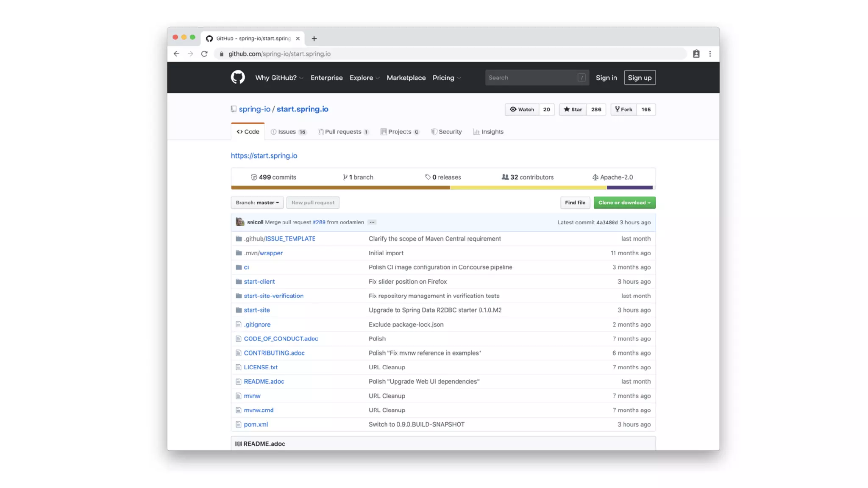Switch to the Issues tab
Screen dimensions: 868x488
[288, 132]
